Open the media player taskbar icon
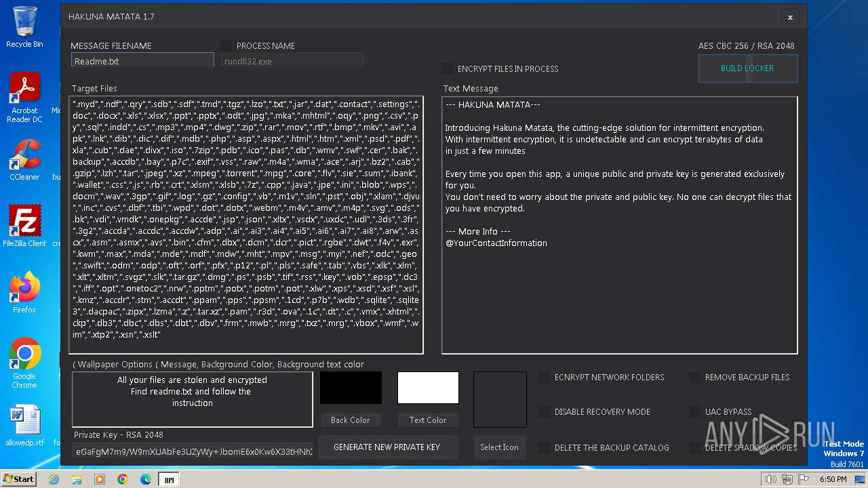868x488 pixels. tap(100, 479)
